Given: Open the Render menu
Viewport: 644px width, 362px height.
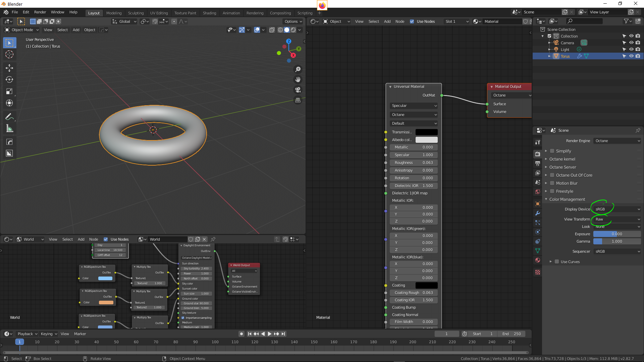Looking at the screenshot, I should (x=40, y=12).
